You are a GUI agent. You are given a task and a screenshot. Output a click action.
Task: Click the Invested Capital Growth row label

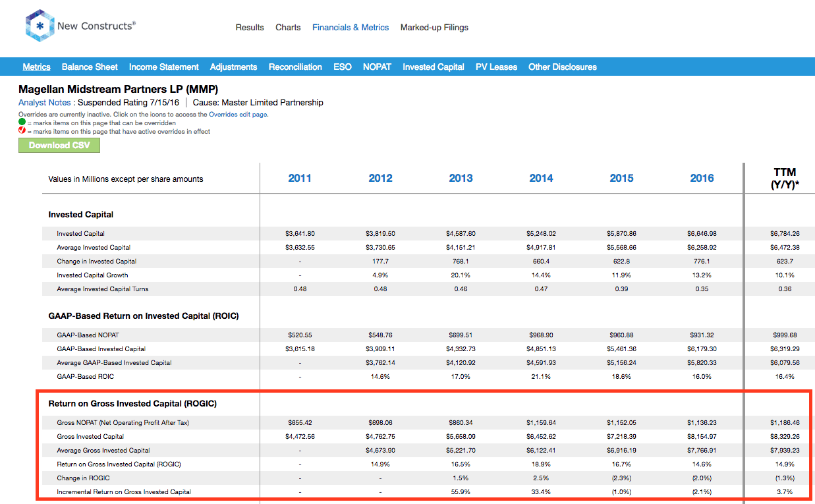[92, 275]
